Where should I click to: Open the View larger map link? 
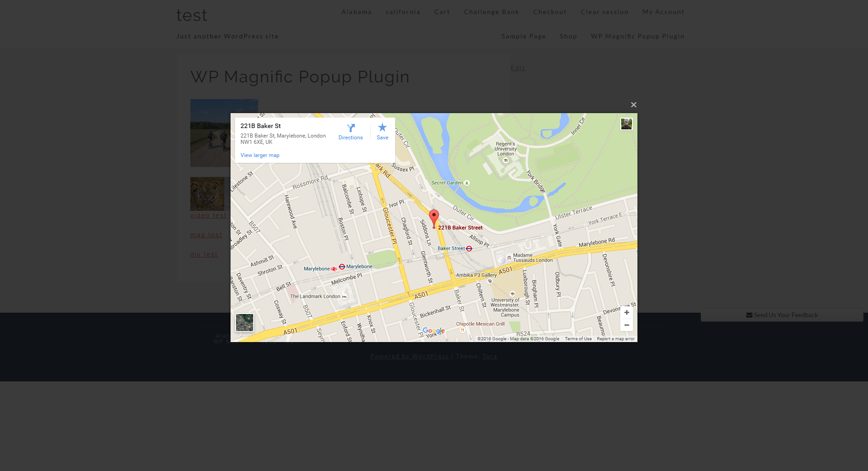coord(260,155)
